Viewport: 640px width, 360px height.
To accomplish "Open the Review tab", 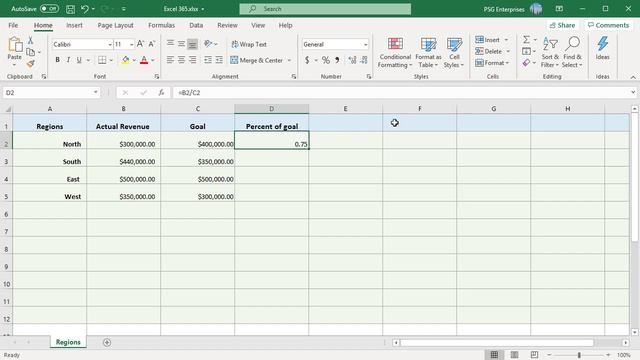I will tap(227, 25).
